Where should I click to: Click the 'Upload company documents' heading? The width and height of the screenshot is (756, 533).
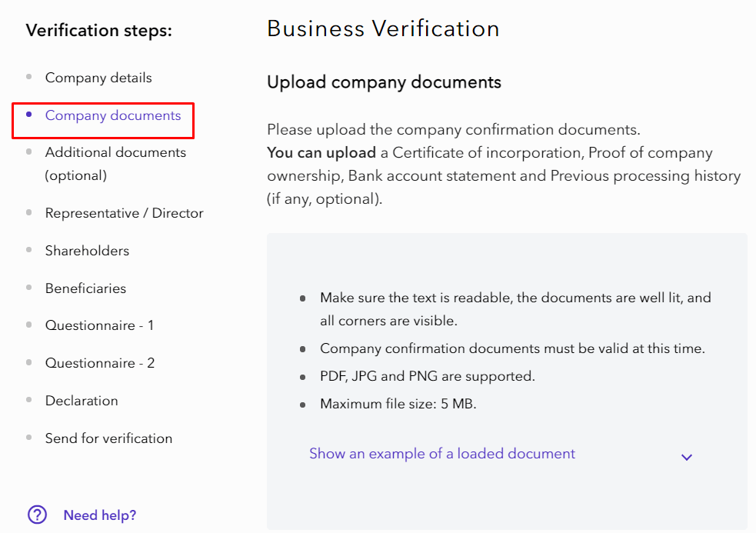pos(384,82)
